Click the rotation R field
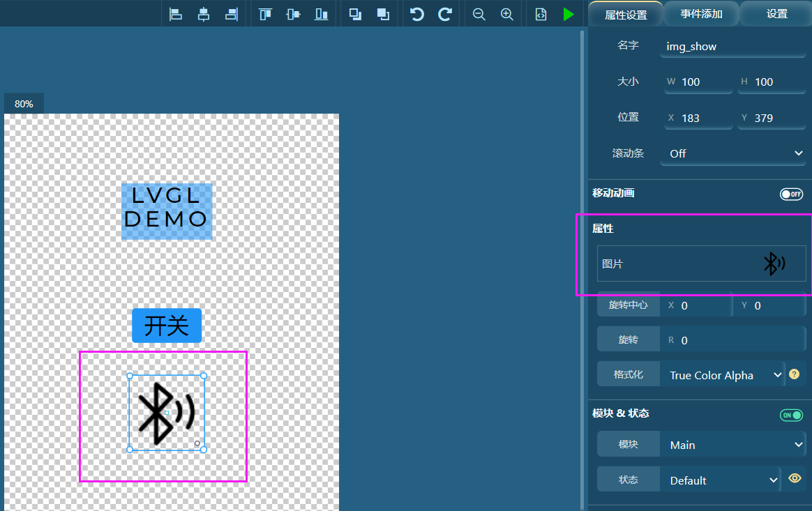The width and height of the screenshot is (812, 511). (732, 340)
